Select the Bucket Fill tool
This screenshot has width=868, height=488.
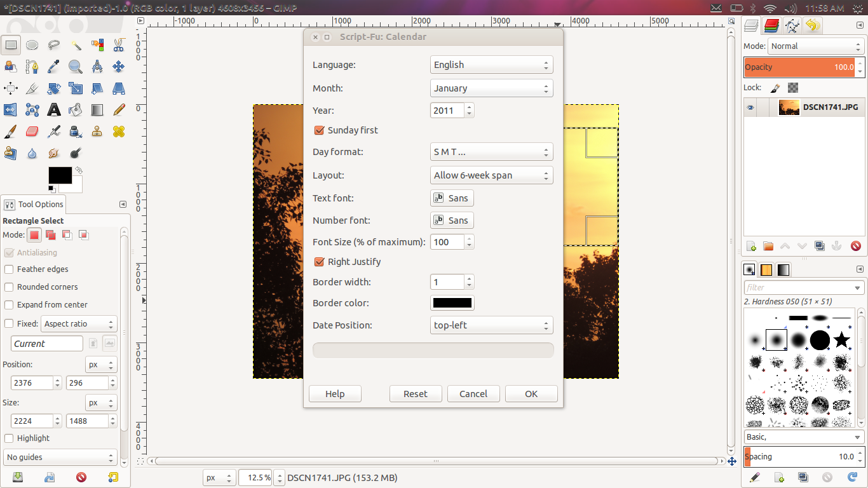coord(76,110)
